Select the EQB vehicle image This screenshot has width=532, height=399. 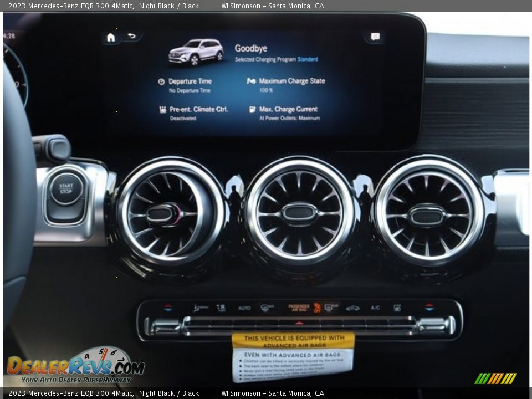pyautogui.click(x=196, y=52)
